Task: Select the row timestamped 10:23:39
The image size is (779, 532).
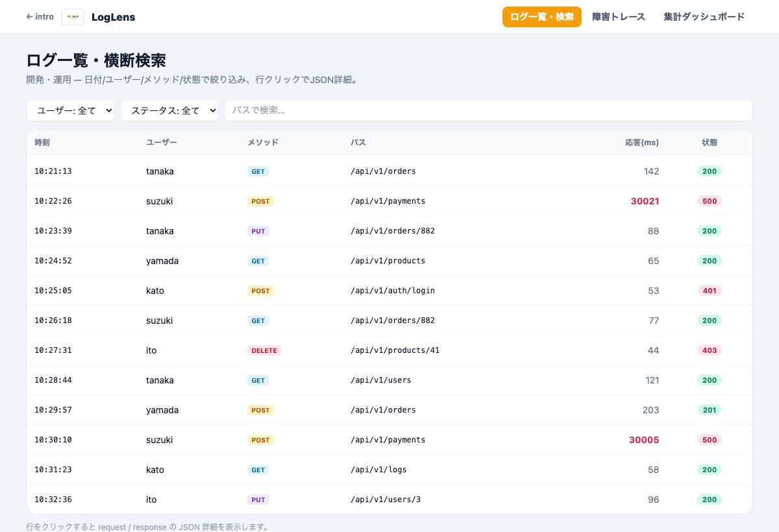Action: click(389, 231)
